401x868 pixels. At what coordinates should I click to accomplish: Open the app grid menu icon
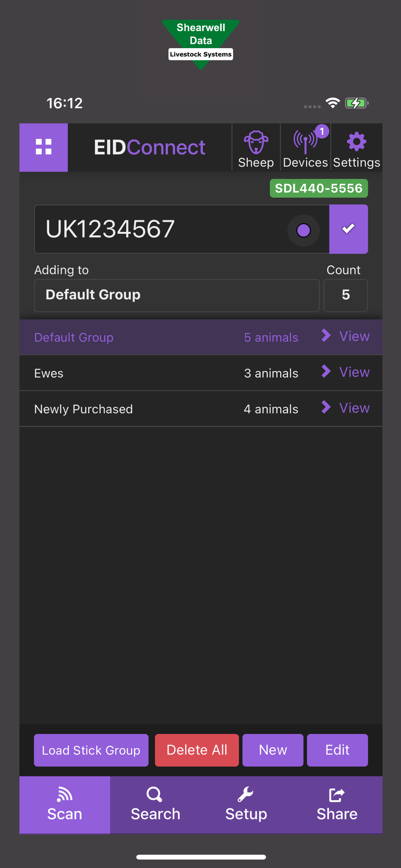43,147
